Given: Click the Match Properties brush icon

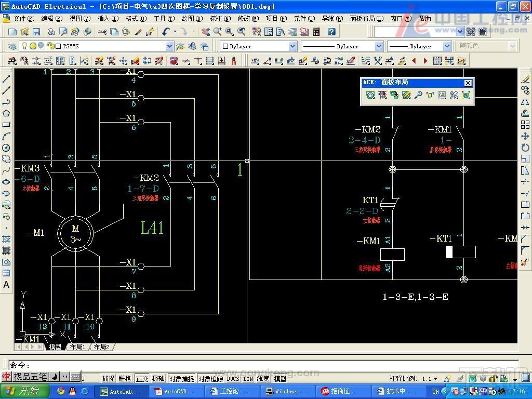Looking at the screenshot, I should pyautogui.click(x=138, y=32).
